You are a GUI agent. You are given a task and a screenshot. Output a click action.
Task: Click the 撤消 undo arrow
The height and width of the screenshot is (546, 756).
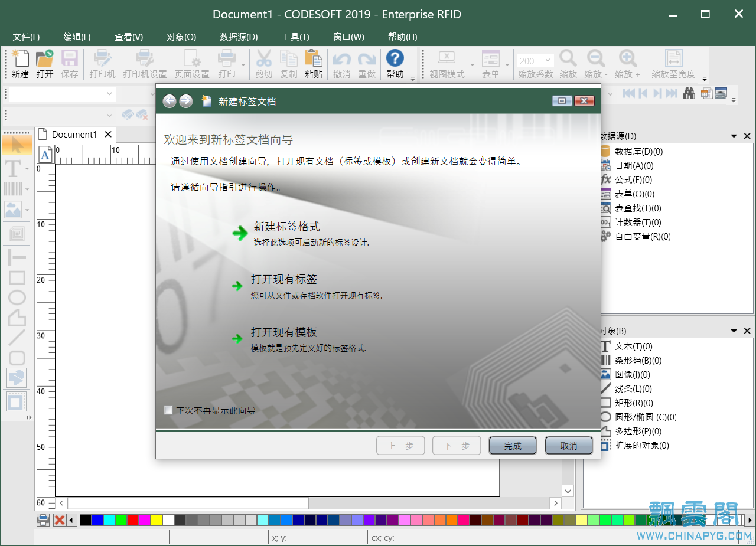click(342, 64)
